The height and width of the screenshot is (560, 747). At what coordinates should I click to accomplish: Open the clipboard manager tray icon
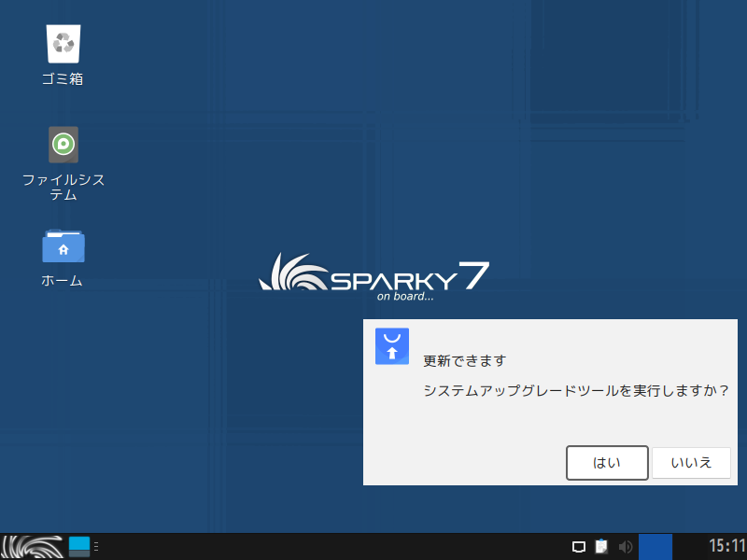(601, 547)
